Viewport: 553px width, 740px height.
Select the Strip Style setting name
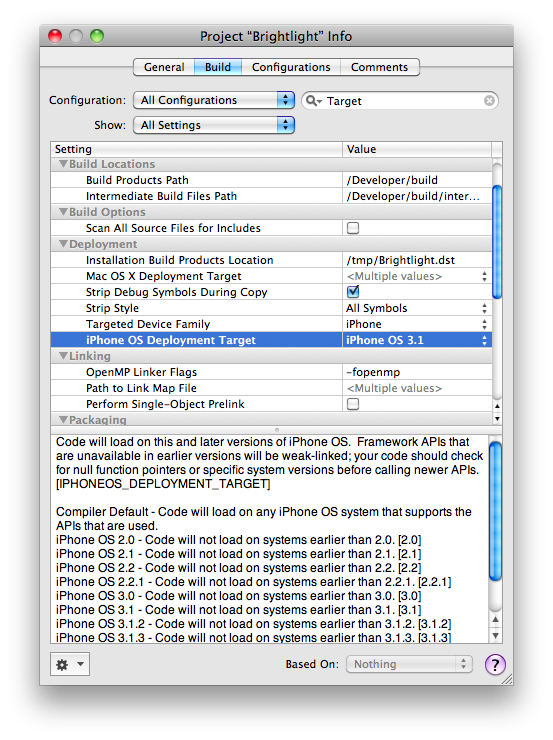point(112,308)
